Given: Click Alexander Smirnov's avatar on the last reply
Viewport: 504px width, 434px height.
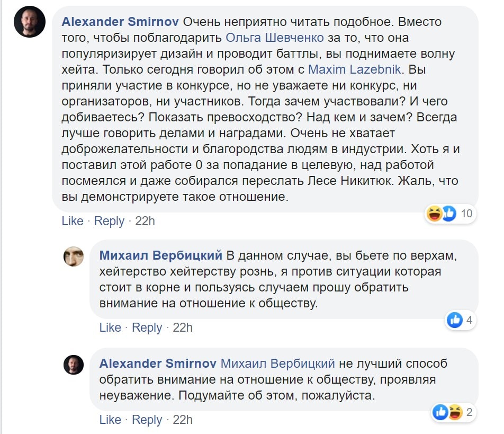Looking at the screenshot, I should pyautogui.click(x=74, y=365).
